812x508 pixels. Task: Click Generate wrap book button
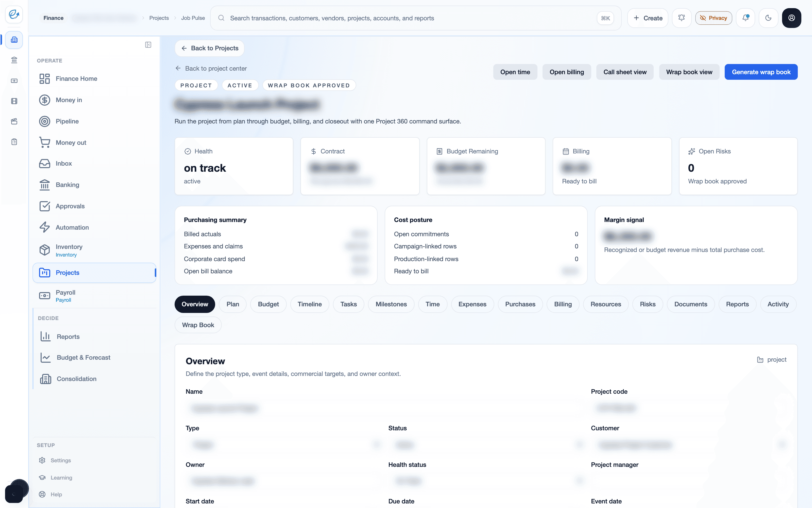click(761, 72)
